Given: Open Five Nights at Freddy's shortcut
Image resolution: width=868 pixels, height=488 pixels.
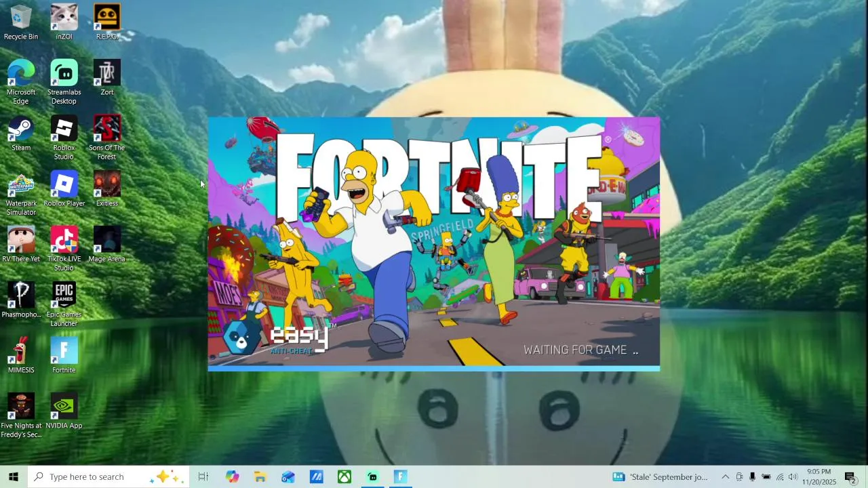Looking at the screenshot, I should [x=21, y=415].
